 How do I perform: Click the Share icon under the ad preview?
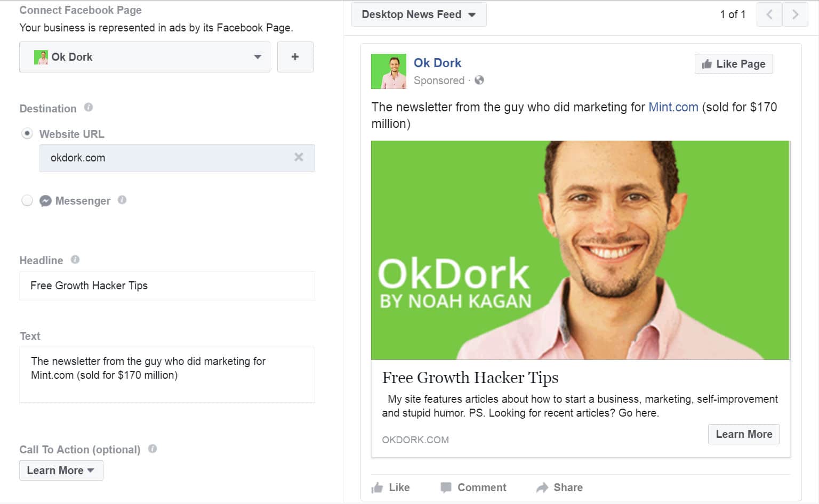[542, 487]
